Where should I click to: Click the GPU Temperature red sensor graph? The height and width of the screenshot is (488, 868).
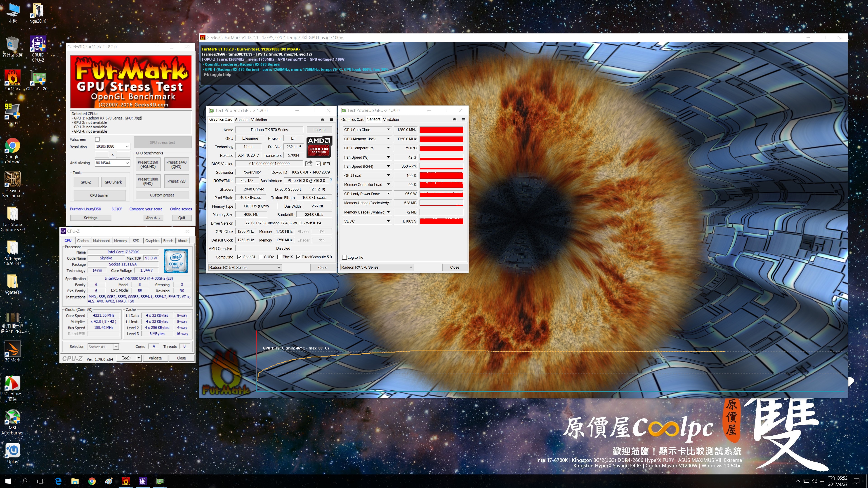tap(441, 148)
